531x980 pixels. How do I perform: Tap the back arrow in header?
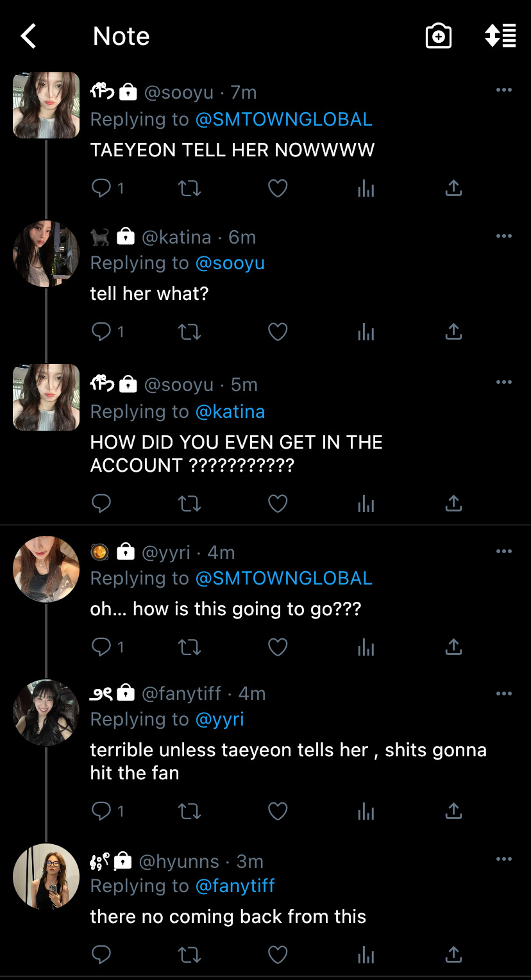click(x=28, y=37)
